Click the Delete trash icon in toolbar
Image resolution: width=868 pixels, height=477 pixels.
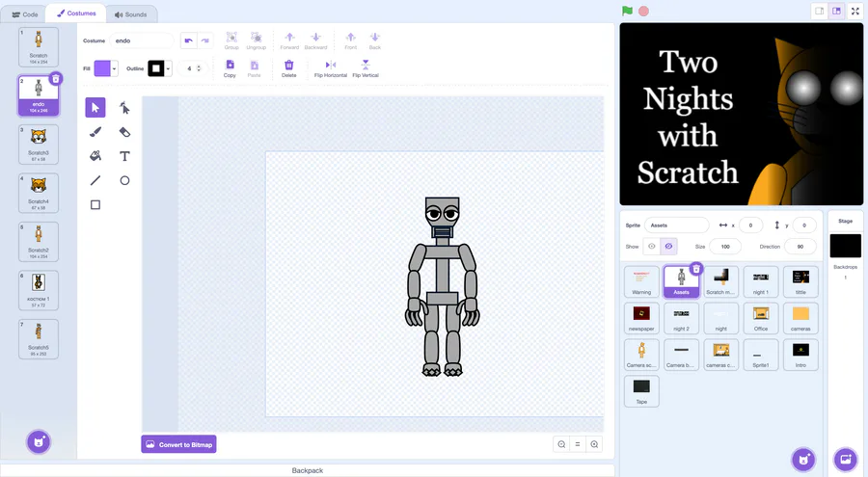coord(289,68)
